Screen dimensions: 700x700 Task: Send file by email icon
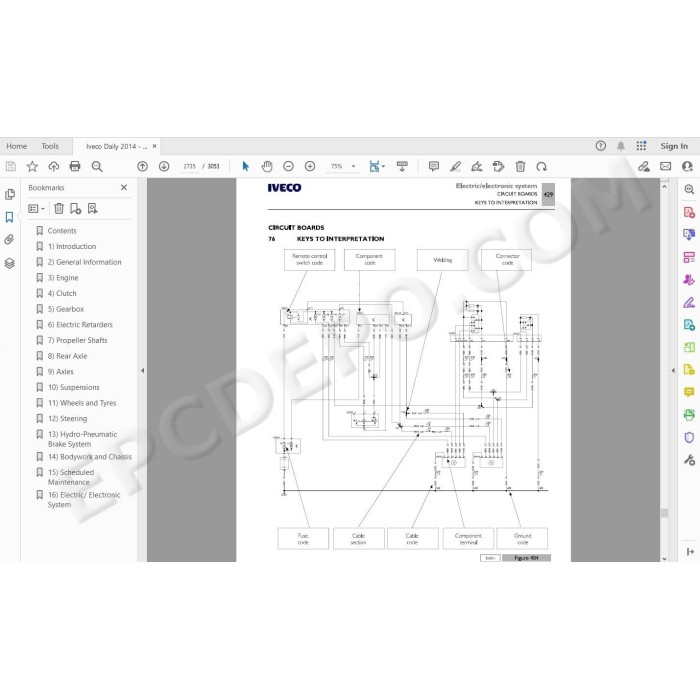(x=666, y=167)
